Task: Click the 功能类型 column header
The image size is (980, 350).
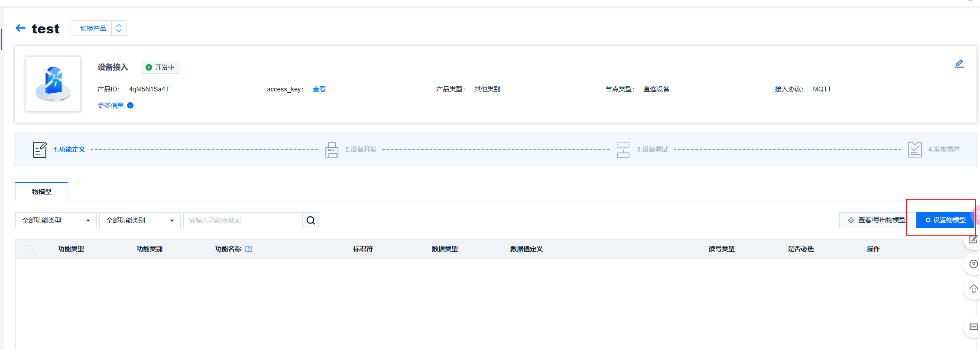Action: [71, 249]
